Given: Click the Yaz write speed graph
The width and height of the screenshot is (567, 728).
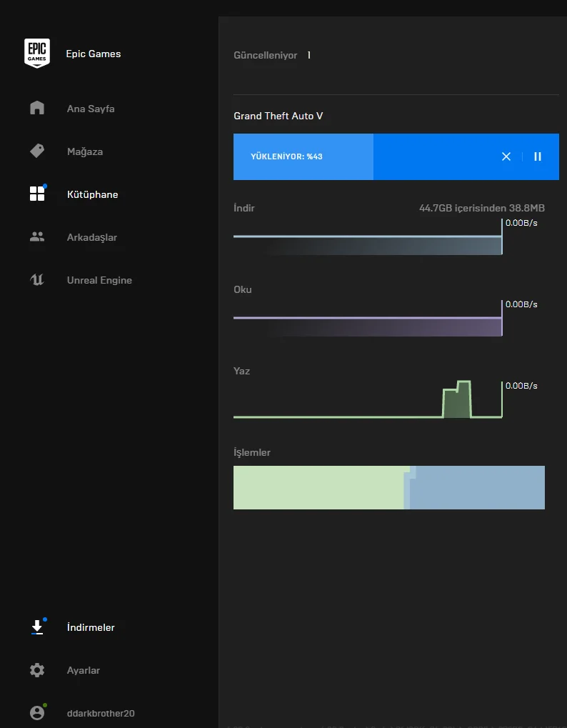Looking at the screenshot, I should [367, 400].
